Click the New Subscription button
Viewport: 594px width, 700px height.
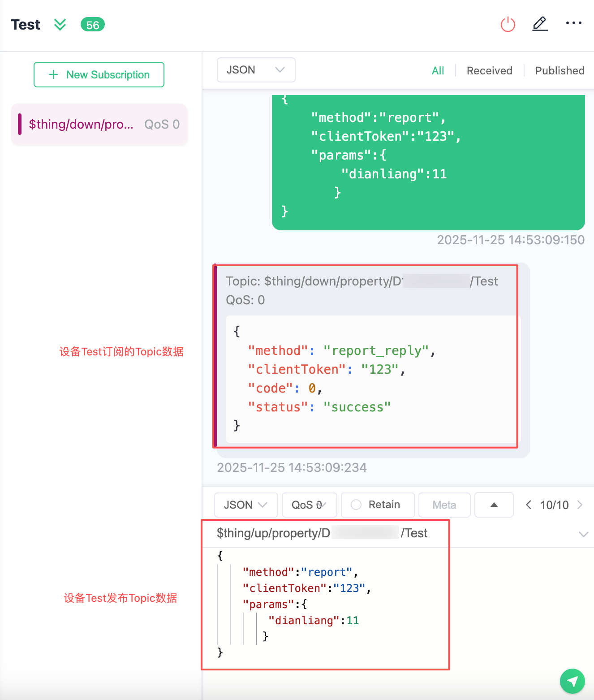click(99, 75)
